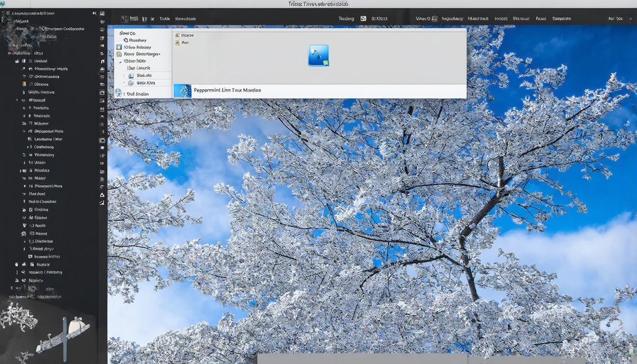Screen dimensions: 637x364
Task: Click the large blue application icon in the dialog
Action: pos(318,55)
